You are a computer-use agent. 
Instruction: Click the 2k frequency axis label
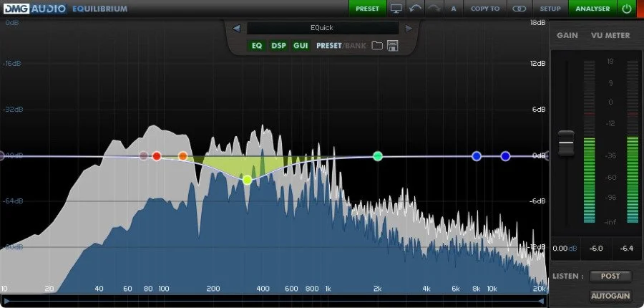coord(377,289)
